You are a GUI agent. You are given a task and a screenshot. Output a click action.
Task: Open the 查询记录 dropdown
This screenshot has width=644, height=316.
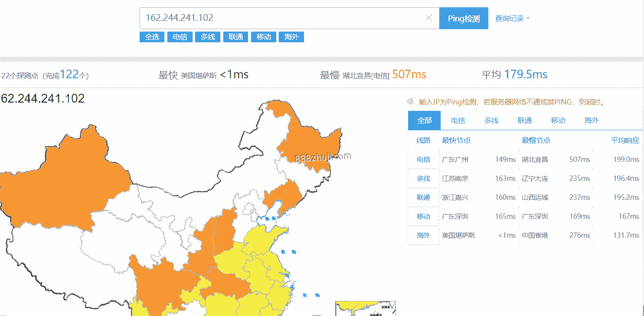click(512, 18)
